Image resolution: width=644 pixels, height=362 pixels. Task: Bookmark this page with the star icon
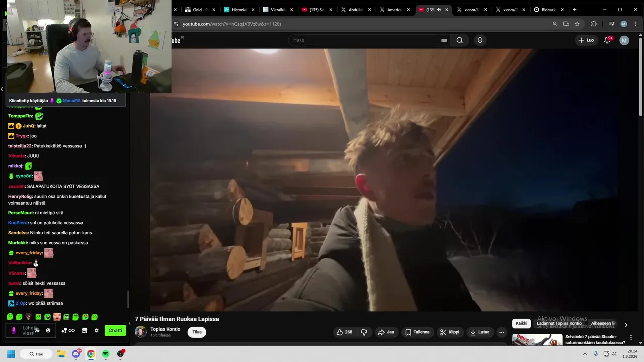(577, 24)
